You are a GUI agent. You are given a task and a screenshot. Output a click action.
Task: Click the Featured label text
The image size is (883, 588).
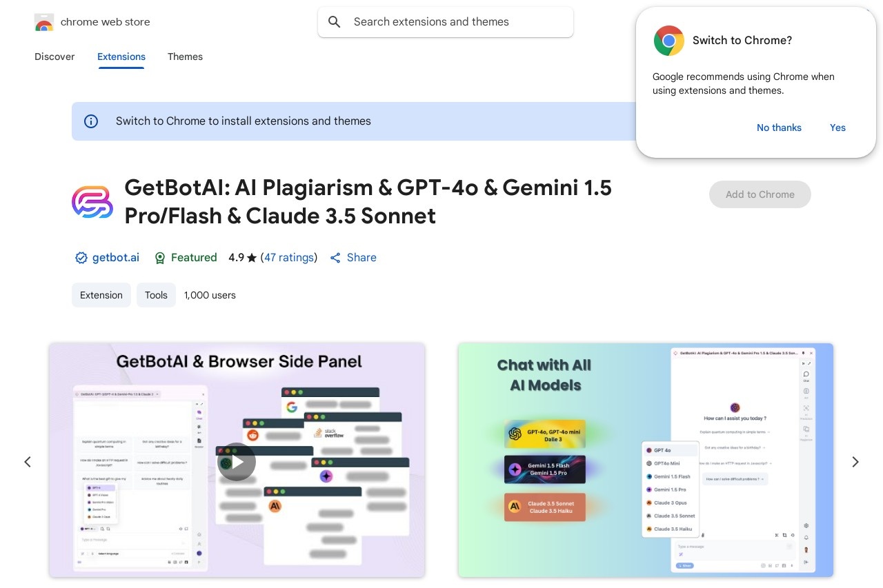coord(194,258)
